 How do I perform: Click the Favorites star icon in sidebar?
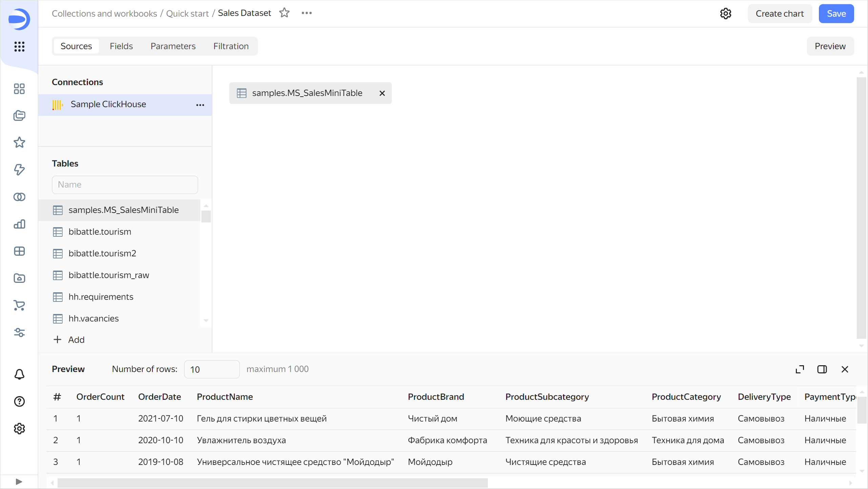click(19, 143)
